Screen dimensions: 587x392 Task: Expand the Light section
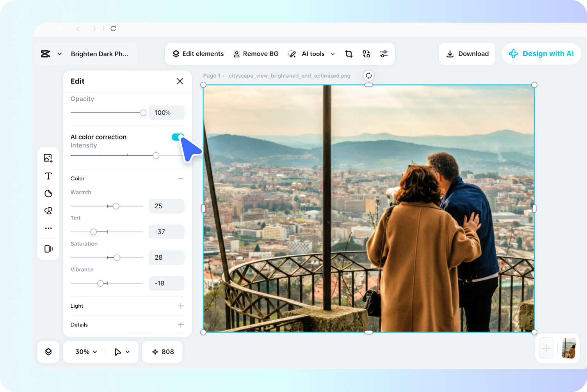point(180,306)
